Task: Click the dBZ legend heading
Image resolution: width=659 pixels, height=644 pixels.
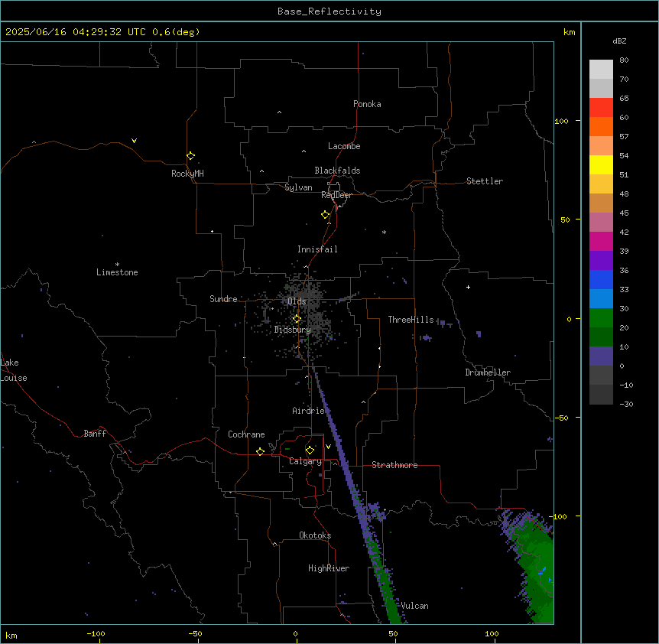Action: click(x=619, y=41)
